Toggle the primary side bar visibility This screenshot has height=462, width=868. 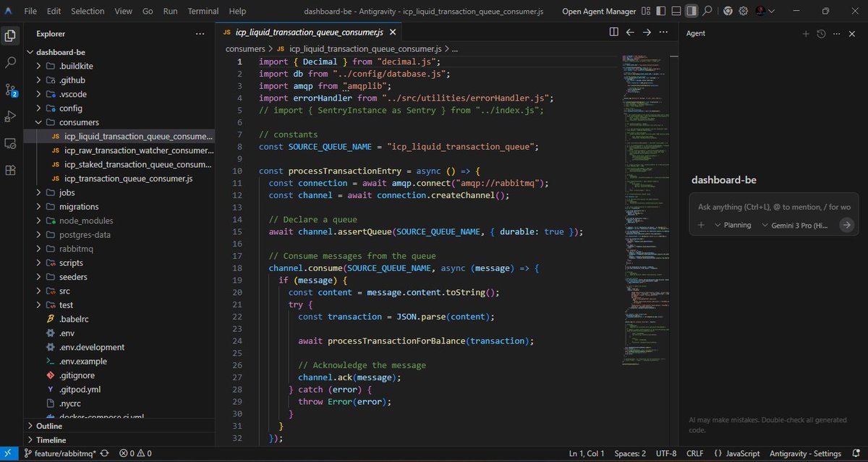(663, 11)
